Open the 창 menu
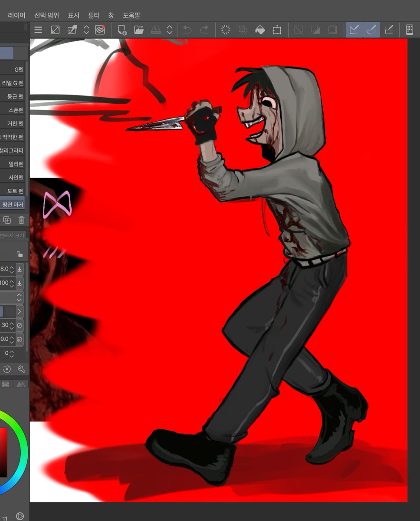Image resolution: width=420 pixels, height=521 pixels. pyautogui.click(x=111, y=15)
